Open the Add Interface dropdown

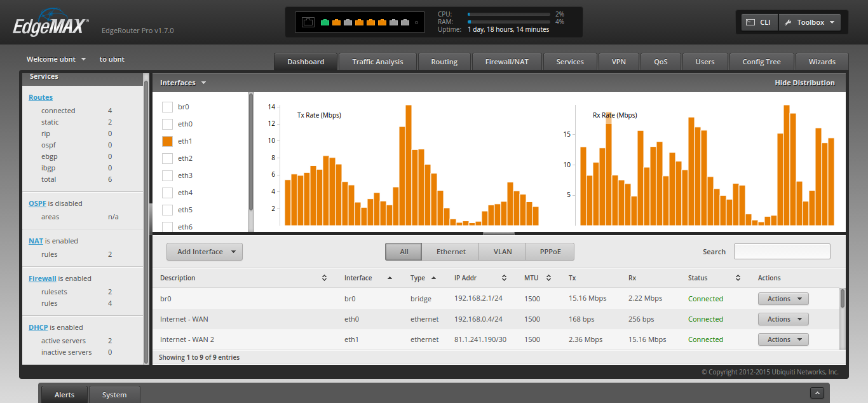point(204,252)
